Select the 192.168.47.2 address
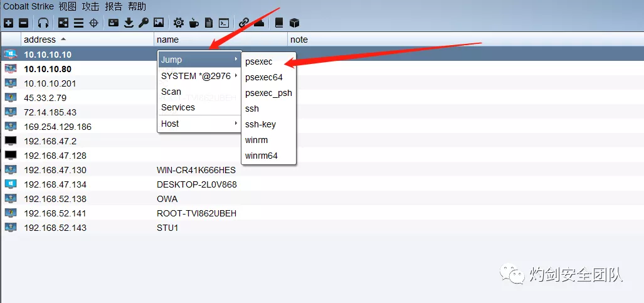This screenshot has width=644, height=303. click(x=50, y=141)
